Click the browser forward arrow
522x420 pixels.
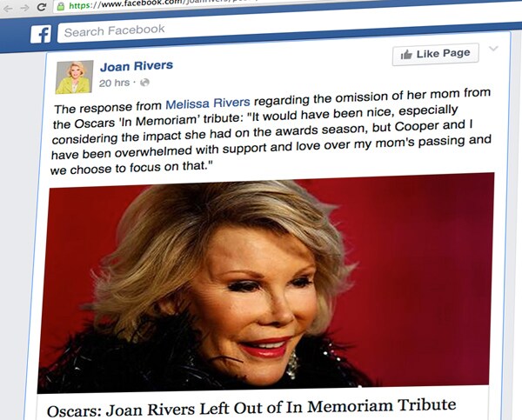tap(24, 8)
